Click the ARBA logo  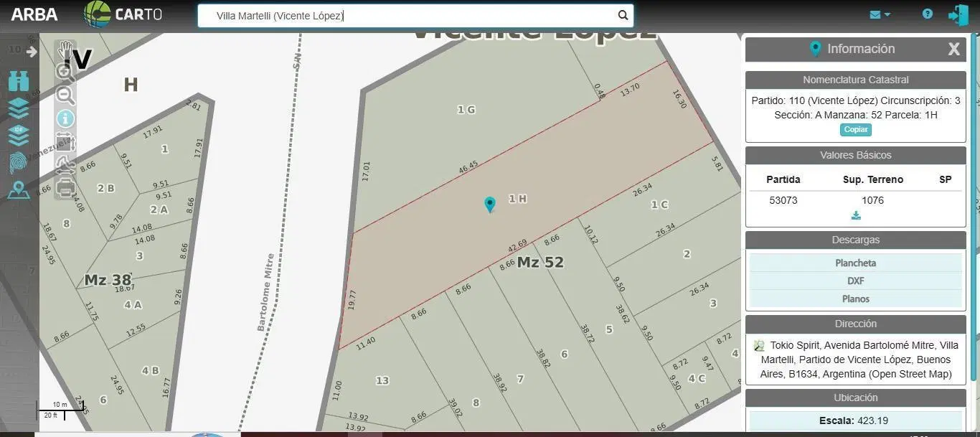tap(34, 14)
